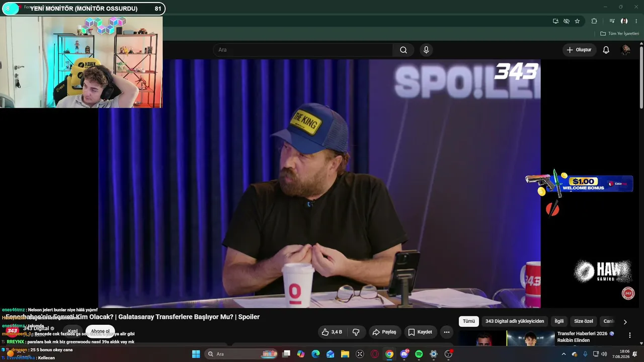644x362 pixels.
Task: Open Opera GX from the taskbar
Action: click(374, 354)
